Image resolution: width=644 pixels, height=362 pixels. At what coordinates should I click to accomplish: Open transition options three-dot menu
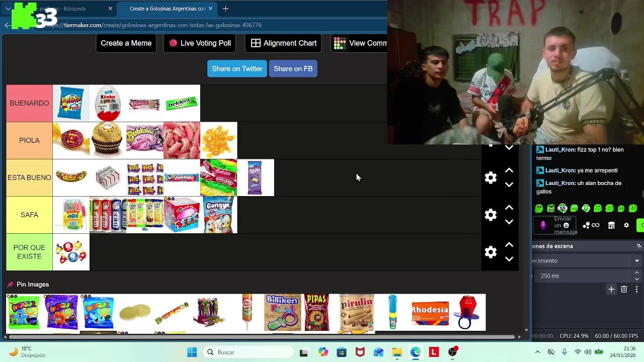[636, 290]
